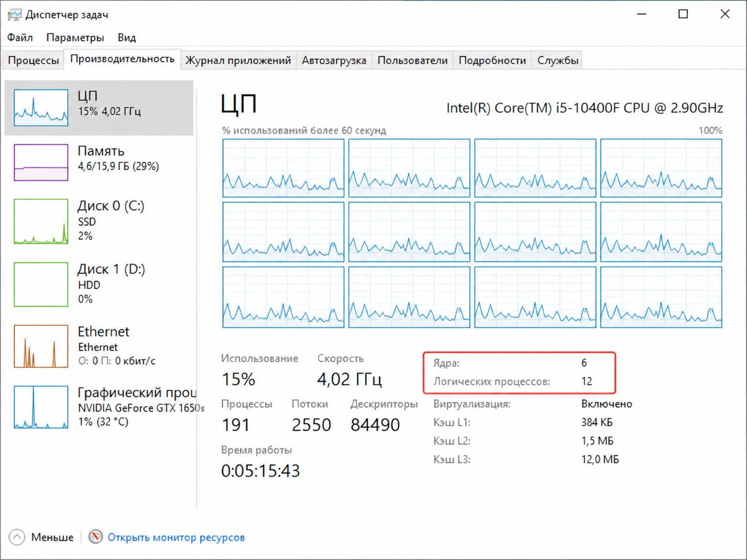This screenshot has height=560, width=747.
Task: Select the Производительность tab
Action: pyautogui.click(x=122, y=59)
